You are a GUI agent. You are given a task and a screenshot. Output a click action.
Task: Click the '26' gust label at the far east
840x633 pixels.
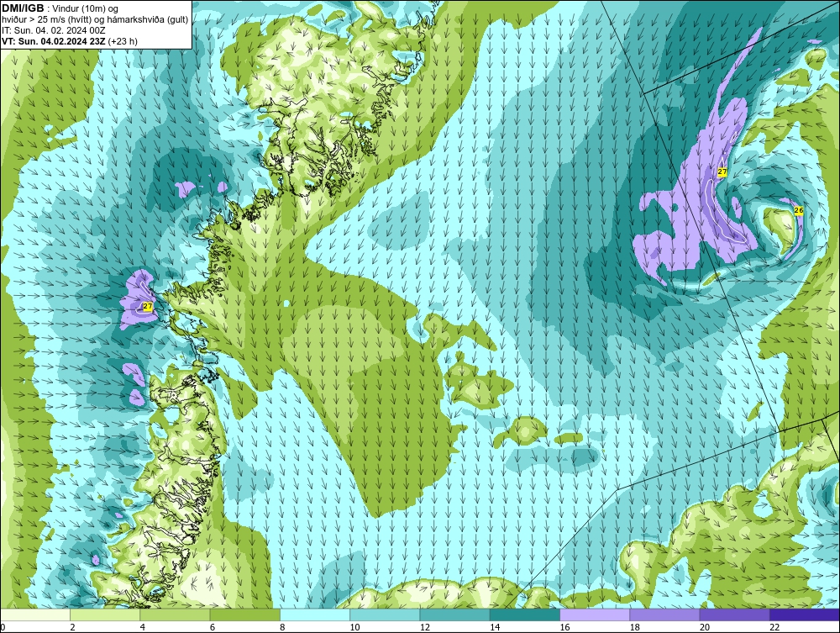coord(799,211)
